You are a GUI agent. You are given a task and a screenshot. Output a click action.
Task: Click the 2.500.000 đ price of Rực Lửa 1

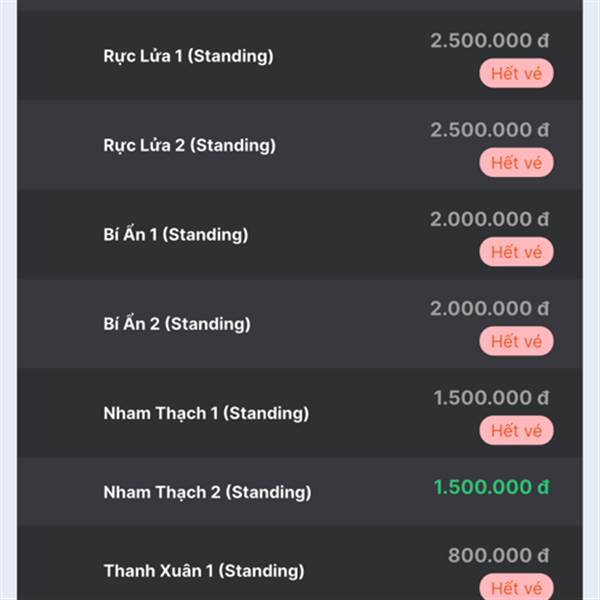[490, 41]
